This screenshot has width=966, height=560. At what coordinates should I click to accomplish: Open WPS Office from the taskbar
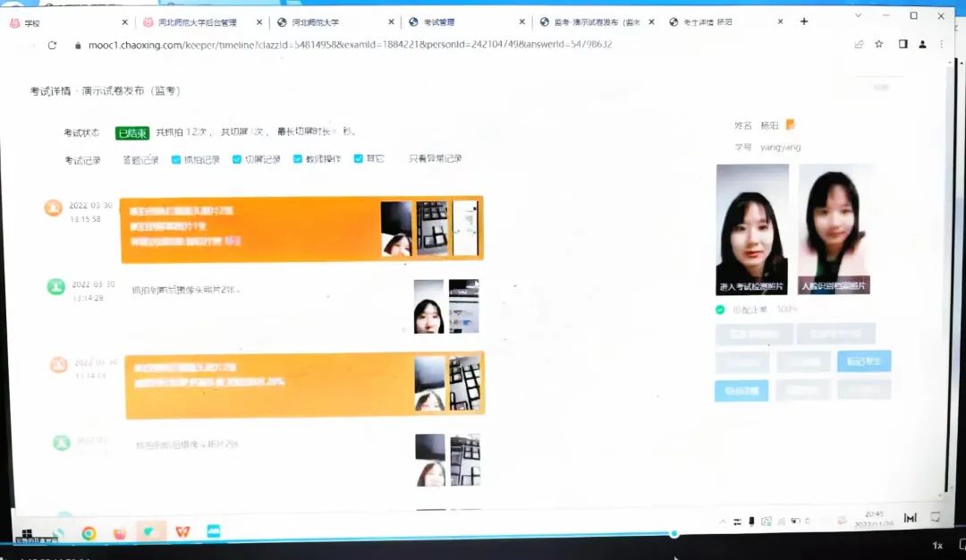(x=182, y=532)
